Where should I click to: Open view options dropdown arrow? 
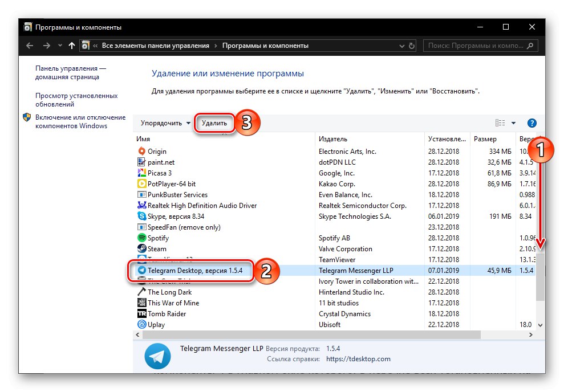(513, 123)
